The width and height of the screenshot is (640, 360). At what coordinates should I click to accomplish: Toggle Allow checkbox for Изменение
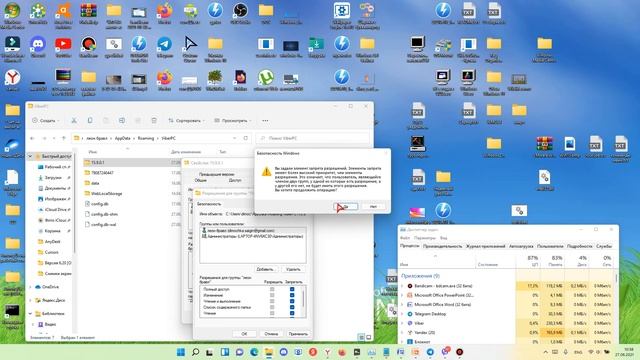tap(272, 295)
